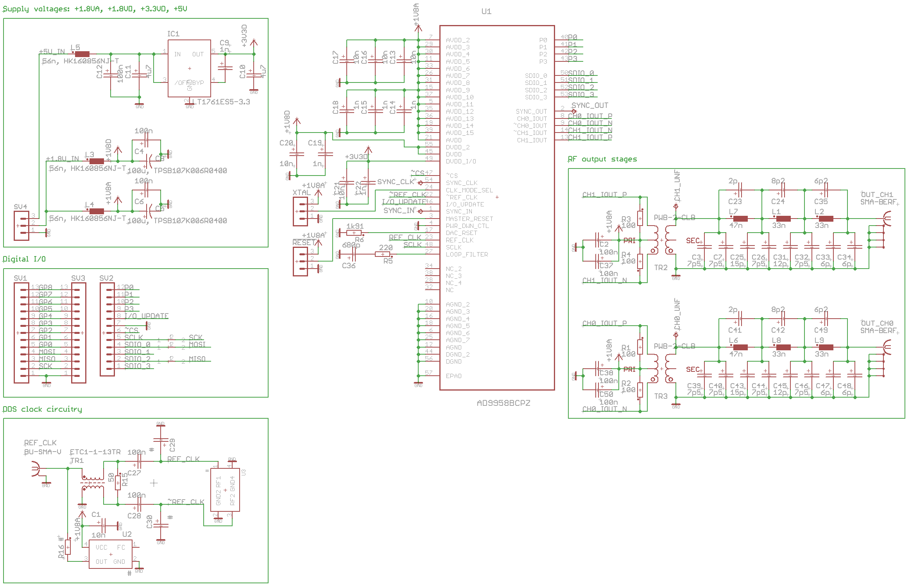Click the L3 inductor symbol
This screenshot has height=588, width=910.
coord(97,161)
